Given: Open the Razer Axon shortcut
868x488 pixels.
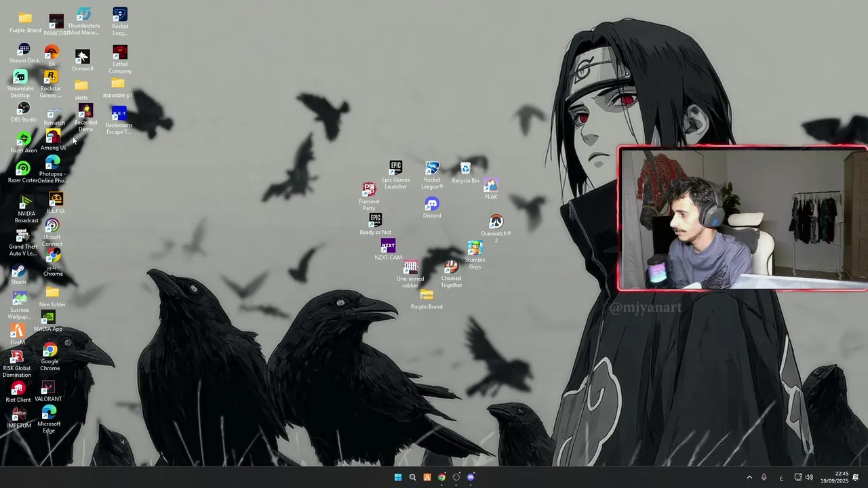Looking at the screenshot, I should pos(24,143).
